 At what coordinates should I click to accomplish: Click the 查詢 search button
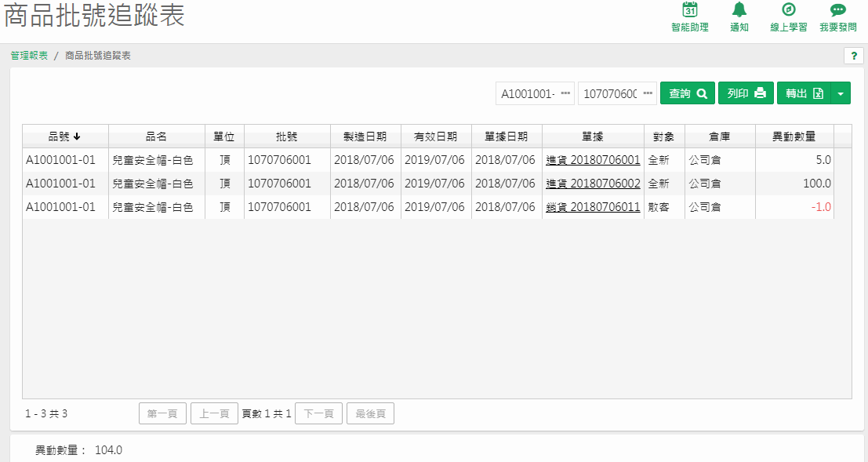(688, 93)
